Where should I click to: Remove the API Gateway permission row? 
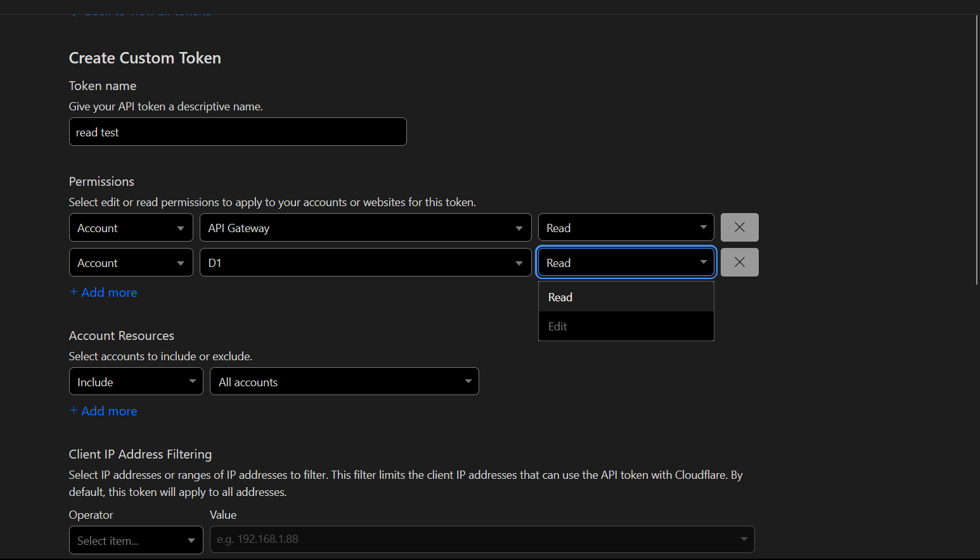pyautogui.click(x=739, y=228)
